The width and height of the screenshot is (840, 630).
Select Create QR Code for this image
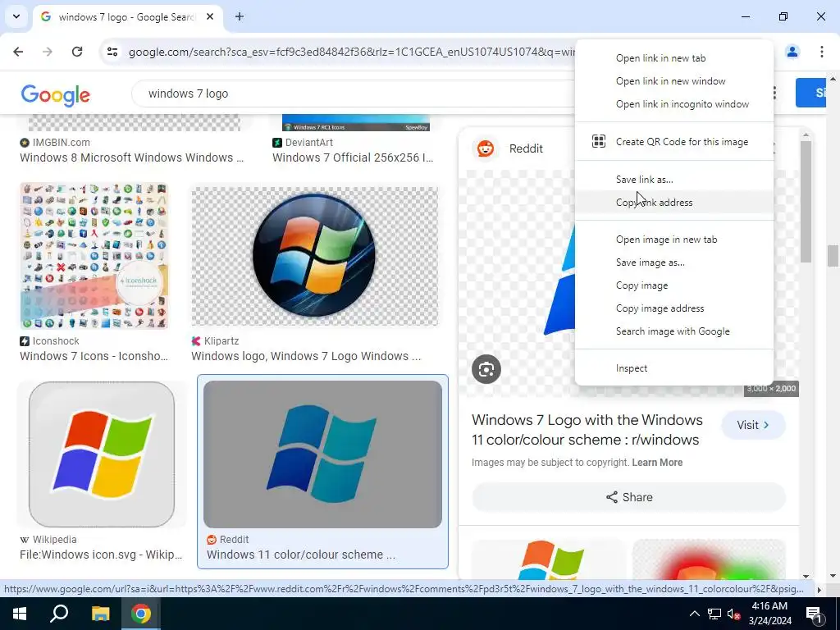[674, 141]
